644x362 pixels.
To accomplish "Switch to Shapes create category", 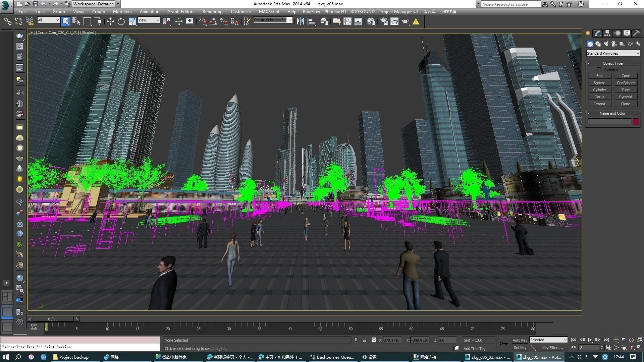I will coord(598,44).
